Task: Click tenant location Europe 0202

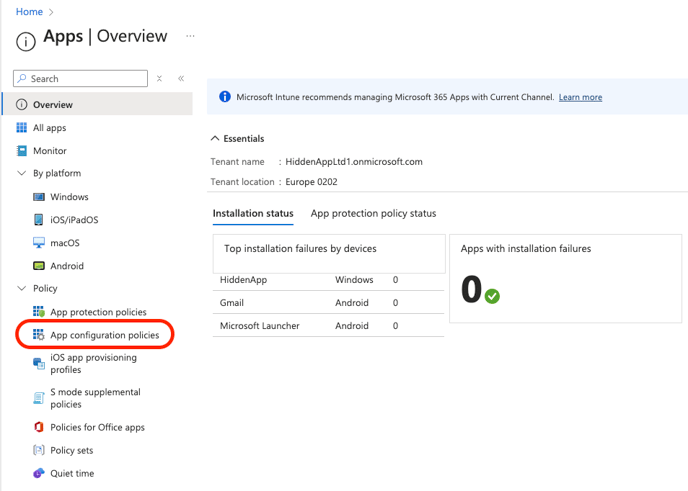Action: tap(311, 182)
